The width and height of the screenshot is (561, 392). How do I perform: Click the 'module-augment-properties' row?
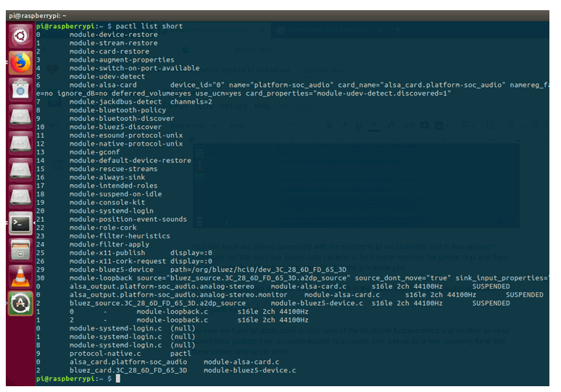(x=122, y=59)
